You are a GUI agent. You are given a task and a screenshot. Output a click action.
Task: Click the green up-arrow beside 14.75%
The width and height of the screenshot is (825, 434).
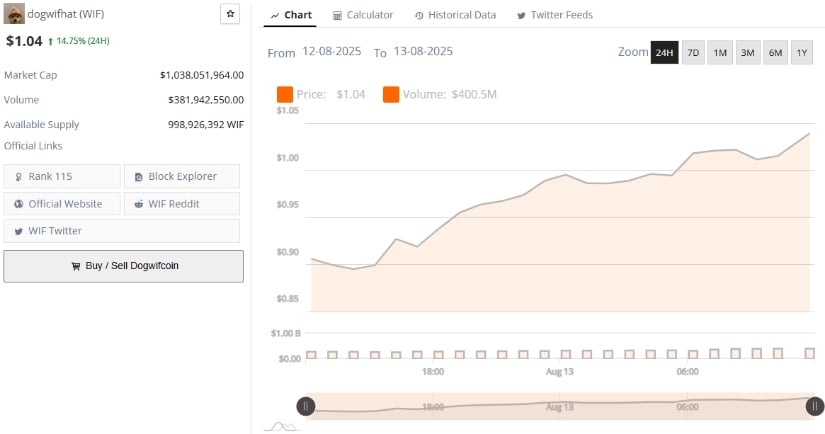coord(51,42)
